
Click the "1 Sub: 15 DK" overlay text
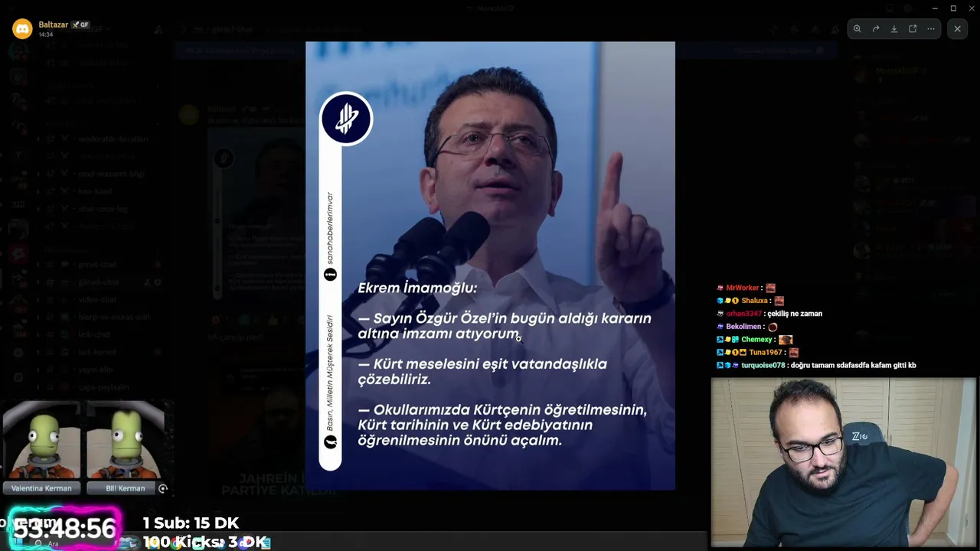[191, 523]
